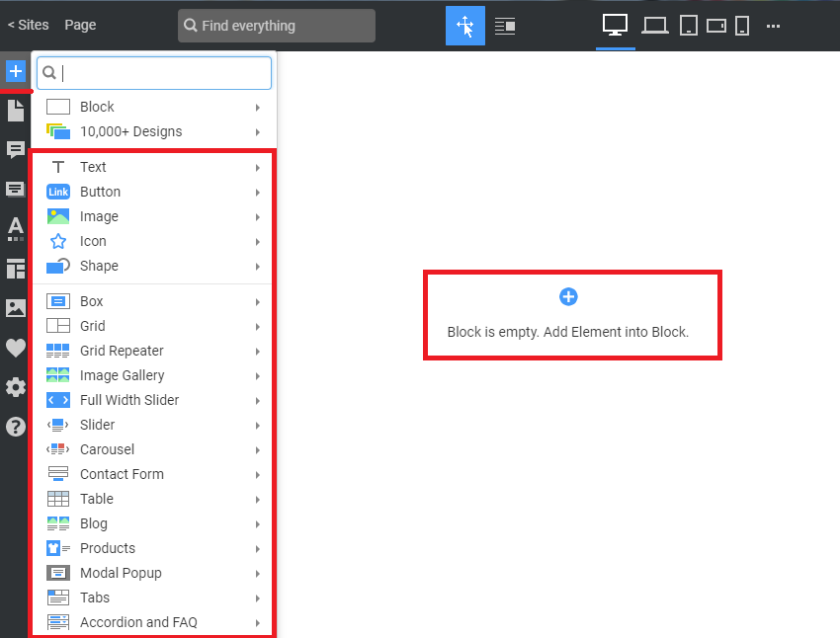Open the Settings gear sidebar icon
This screenshot has height=638, width=840.
(x=16, y=387)
